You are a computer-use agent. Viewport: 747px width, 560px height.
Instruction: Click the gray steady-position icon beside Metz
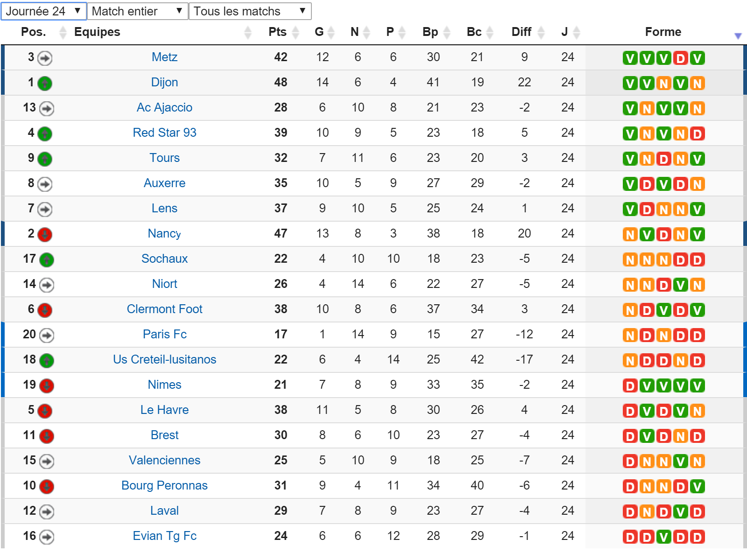coord(45,58)
